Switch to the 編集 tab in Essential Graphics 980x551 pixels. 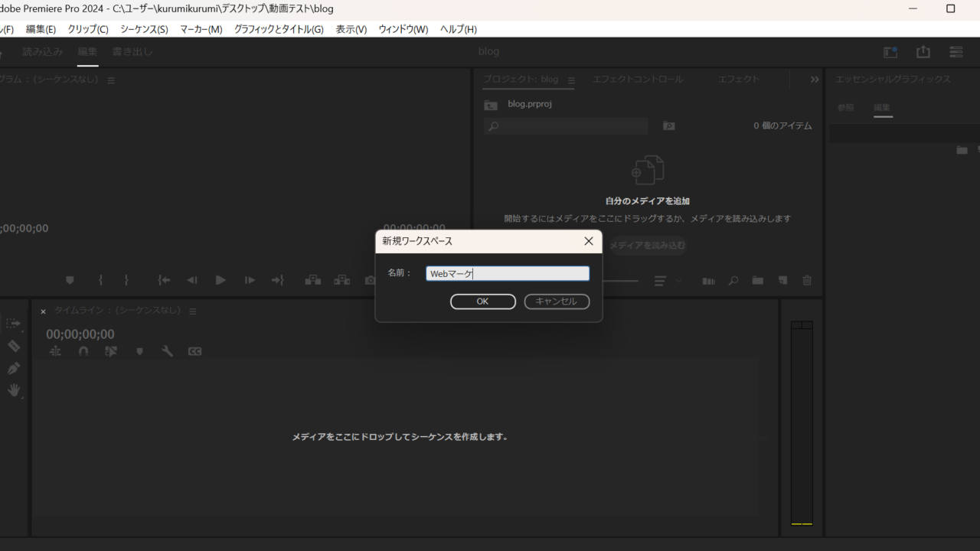[883, 108]
